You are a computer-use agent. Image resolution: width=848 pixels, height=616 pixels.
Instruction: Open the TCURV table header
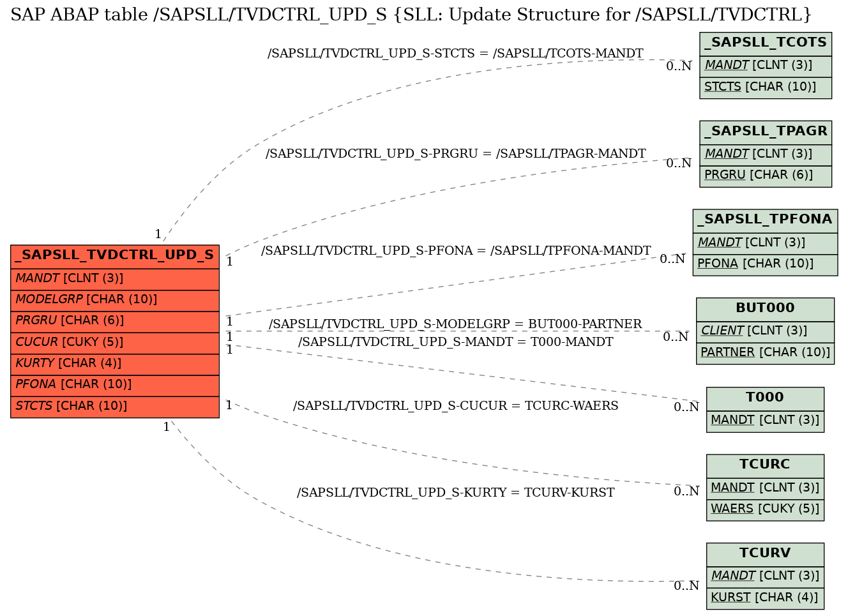(x=765, y=553)
